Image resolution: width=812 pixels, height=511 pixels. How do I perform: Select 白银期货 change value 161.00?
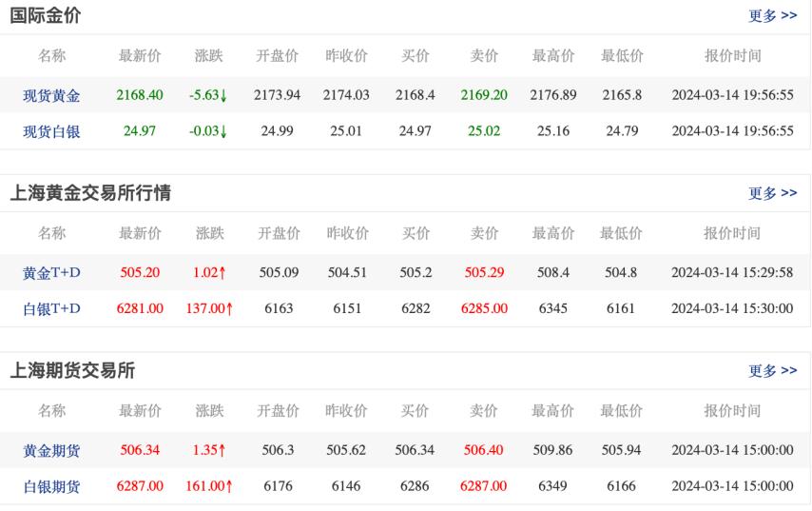pos(208,486)
